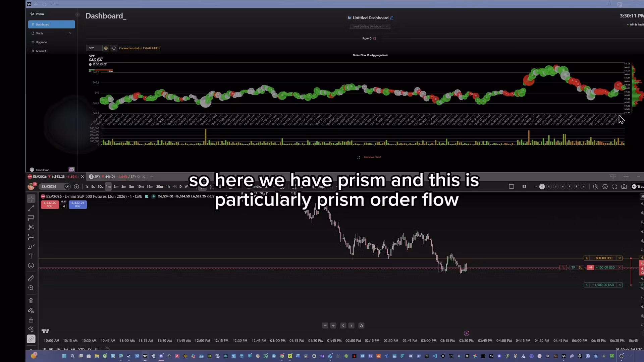The width and height of the screenshot is (644, 362).
Task: Reset the chart view button
Action: point(361,325)
